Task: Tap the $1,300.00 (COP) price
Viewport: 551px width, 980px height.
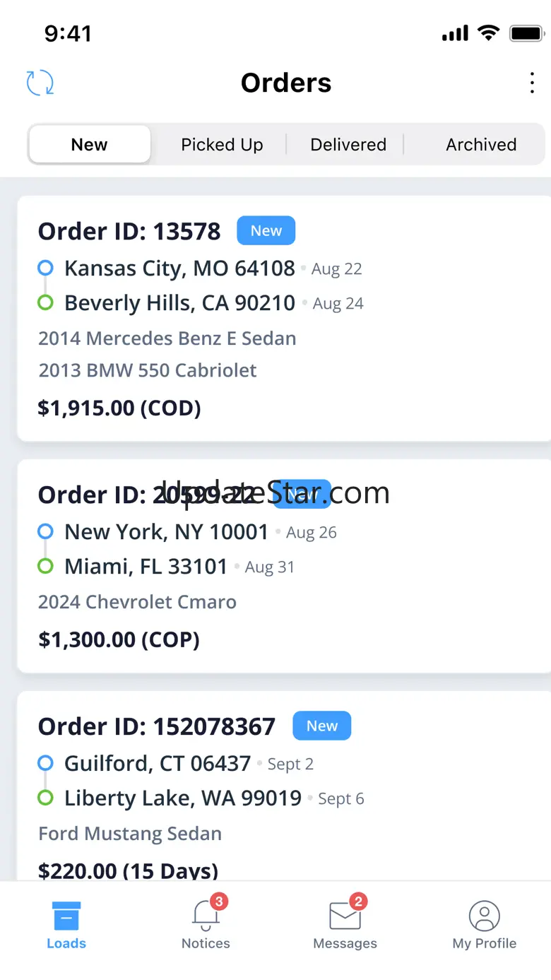Action: 119,640
